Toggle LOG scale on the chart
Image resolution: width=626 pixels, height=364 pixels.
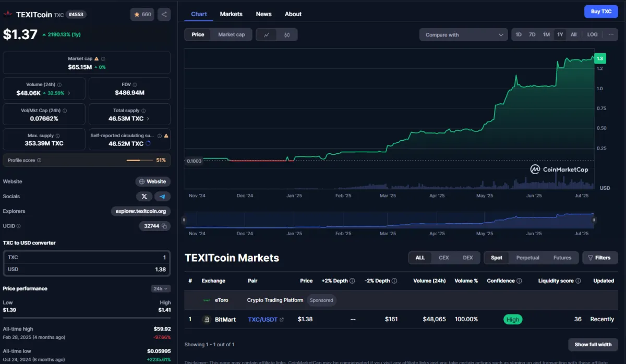592,34
